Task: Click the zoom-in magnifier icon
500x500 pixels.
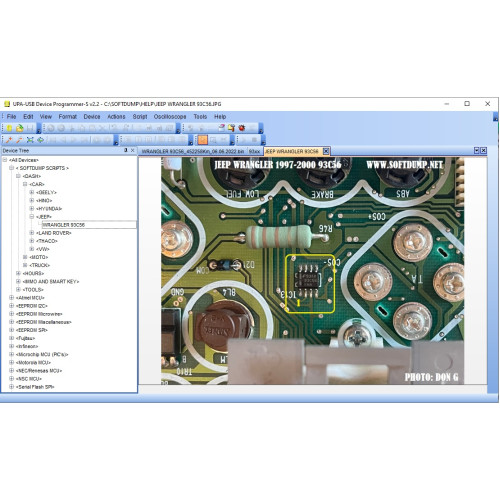Action: click(9, 140)
